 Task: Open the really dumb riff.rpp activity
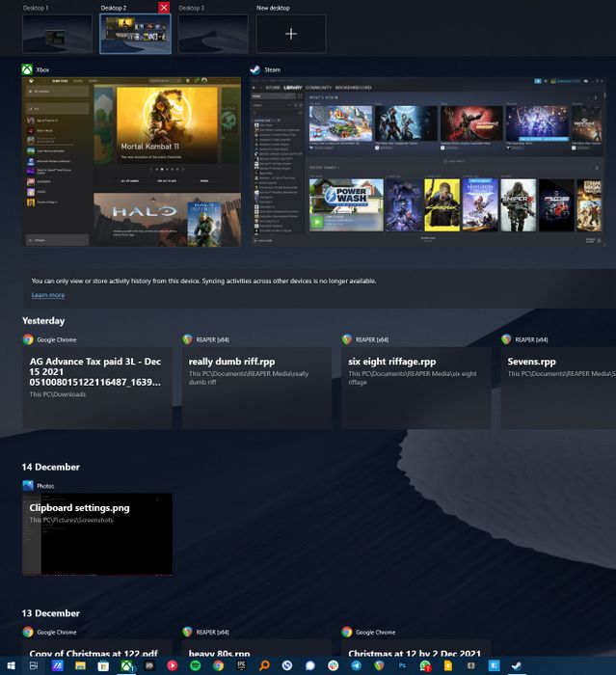(x=256, y=388)
